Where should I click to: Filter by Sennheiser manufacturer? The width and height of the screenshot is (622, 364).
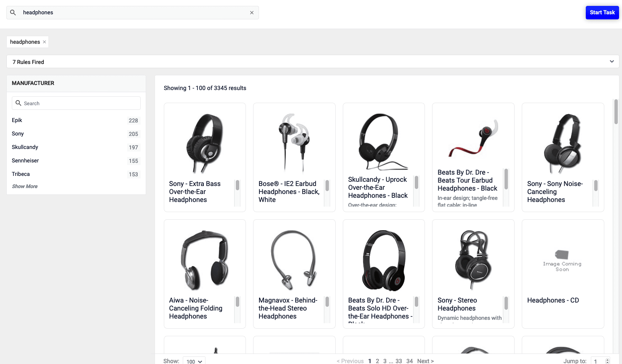(25, 161)
